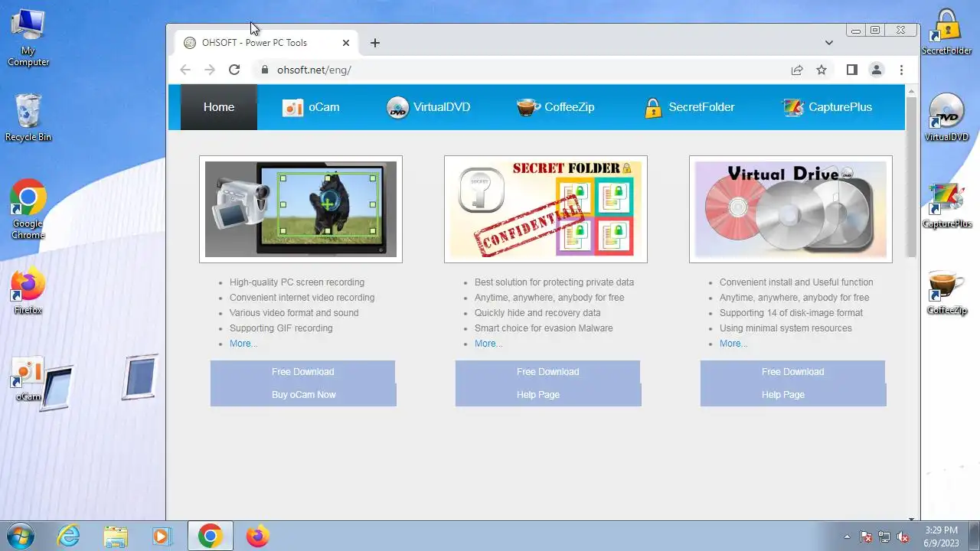
Task: Show hidden tray icons arrow
Action: tap(847, 537)
